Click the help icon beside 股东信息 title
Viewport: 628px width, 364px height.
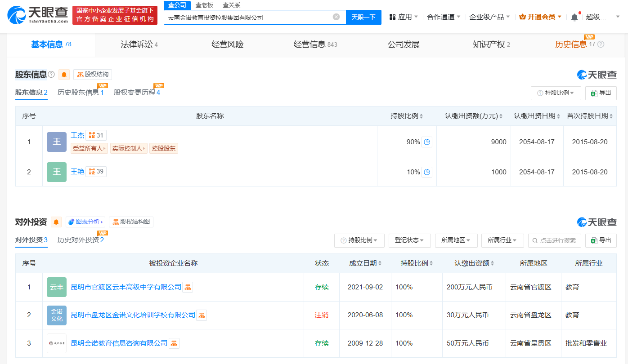point(51,75)
